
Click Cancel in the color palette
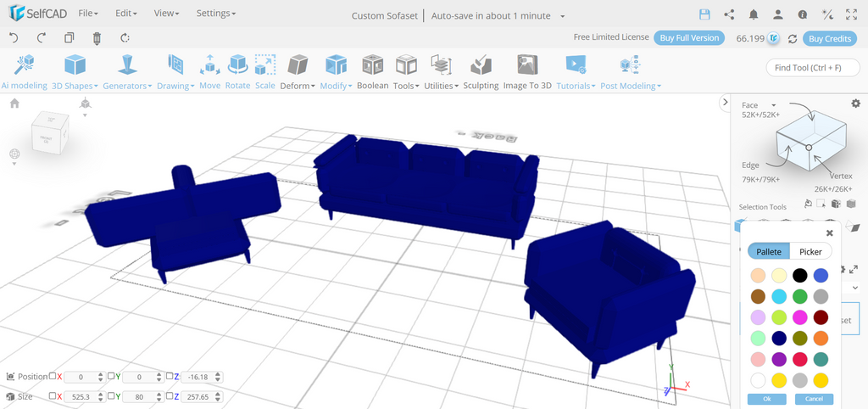814,399
